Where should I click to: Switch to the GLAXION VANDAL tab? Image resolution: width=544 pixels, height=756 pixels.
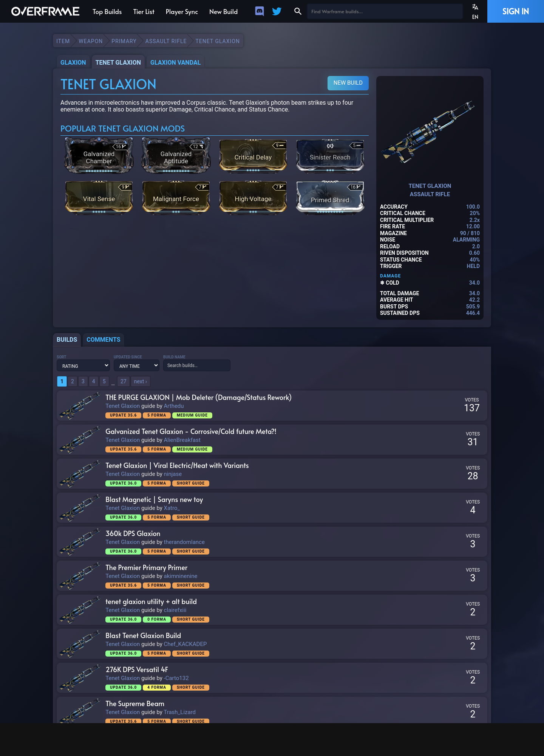point(176,62)
